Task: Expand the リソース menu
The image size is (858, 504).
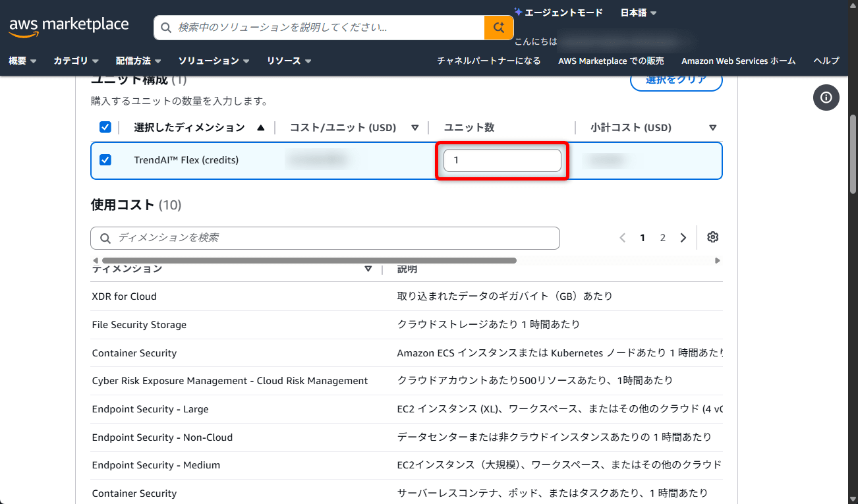Action: point(289,61)
